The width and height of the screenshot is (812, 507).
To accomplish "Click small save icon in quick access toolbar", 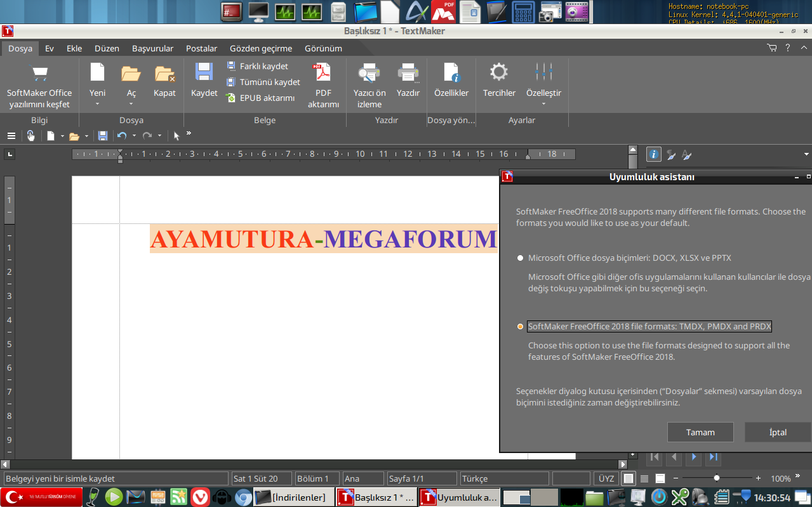I will (x=103, y=136).
